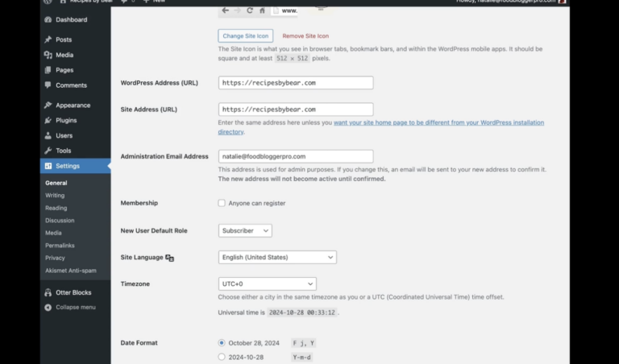Open the New User Default Role dropdown
The width and height of the screenshot is (619, 364).
tap(245, 230)
